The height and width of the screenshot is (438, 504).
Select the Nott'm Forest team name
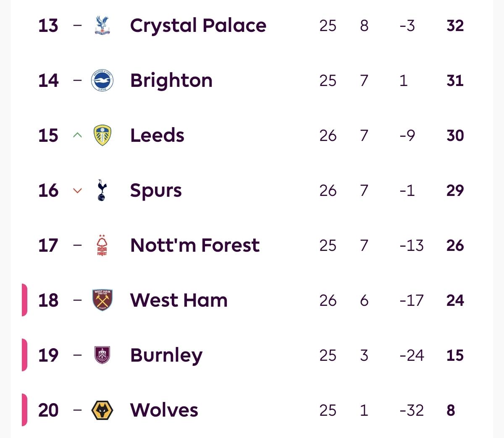tap(195, 245)
